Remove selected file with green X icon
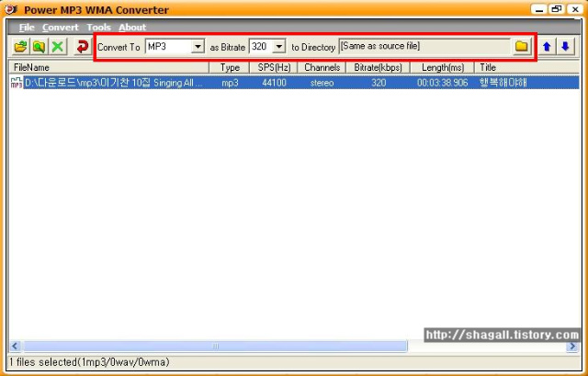588x376 pixels. pyautogui.click(x=57, y=47)
